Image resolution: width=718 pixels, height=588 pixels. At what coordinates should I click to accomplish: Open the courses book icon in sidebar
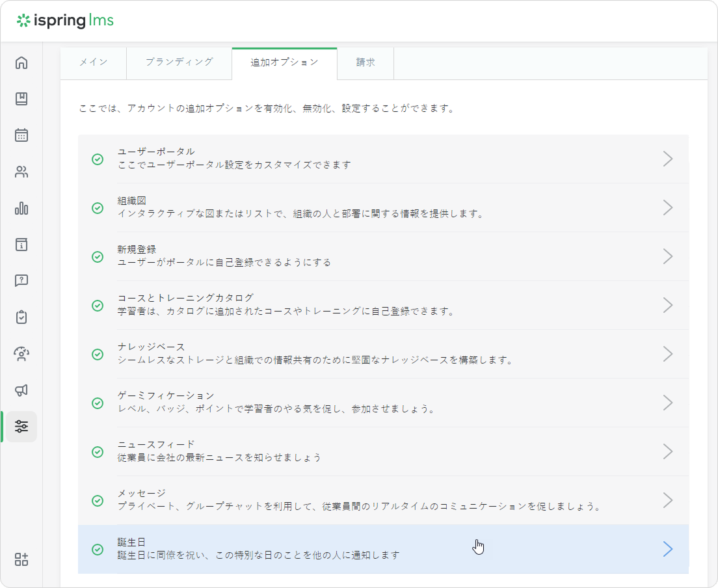coord(21,99)
